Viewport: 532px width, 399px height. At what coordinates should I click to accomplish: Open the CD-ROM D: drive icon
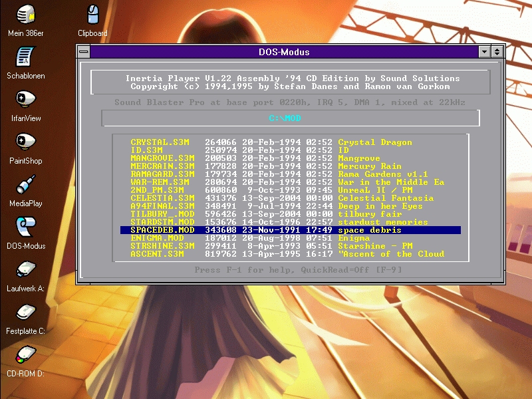26,361
